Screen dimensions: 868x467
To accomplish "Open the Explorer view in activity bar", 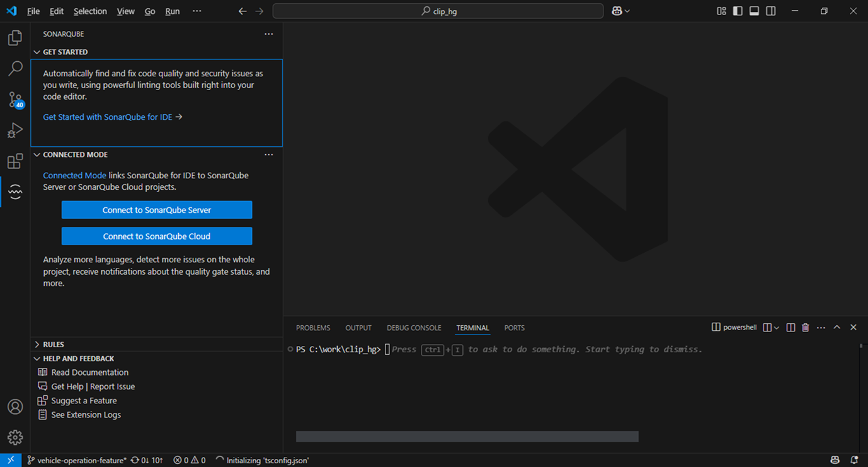I will (x=15, y=38).
